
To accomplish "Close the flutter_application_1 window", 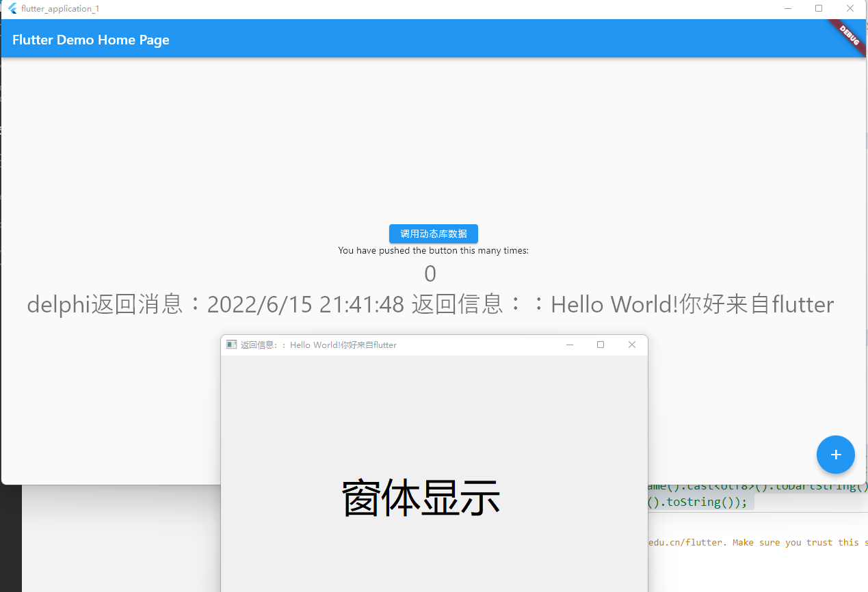I will pyautogui.click(x=850, y=9).
